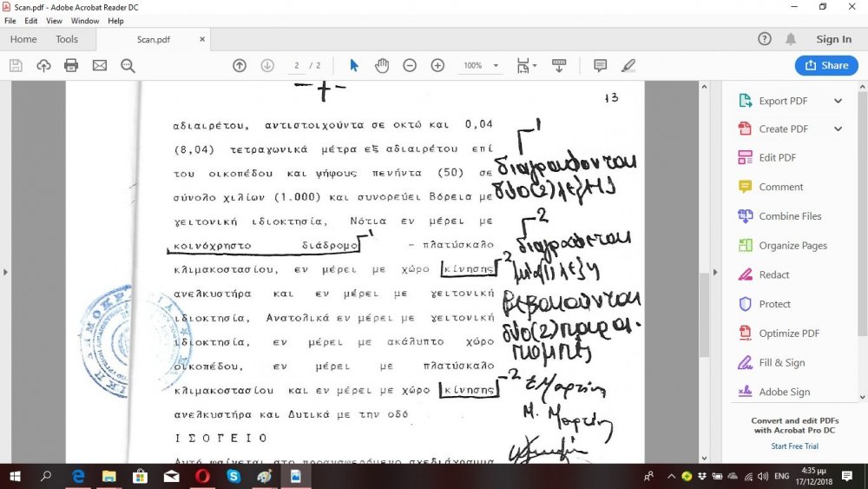Open Fill & Sign tool
This screenshot has height=489, width=868.
[781, 362]
